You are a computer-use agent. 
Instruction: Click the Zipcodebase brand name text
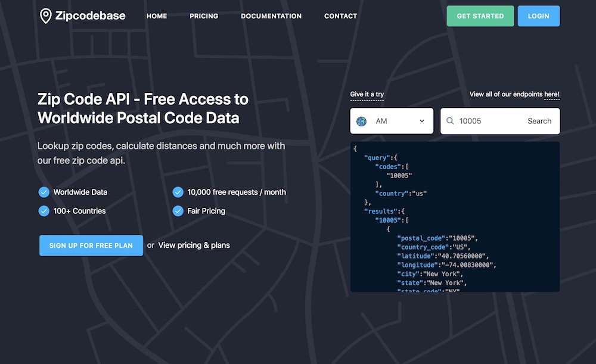91,16
